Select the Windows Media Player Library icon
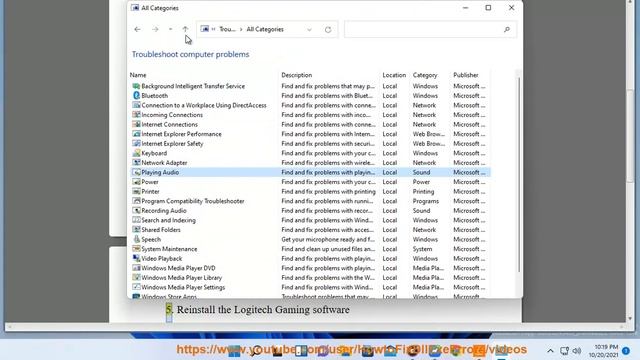640x360 pixels. coord(136,278)
